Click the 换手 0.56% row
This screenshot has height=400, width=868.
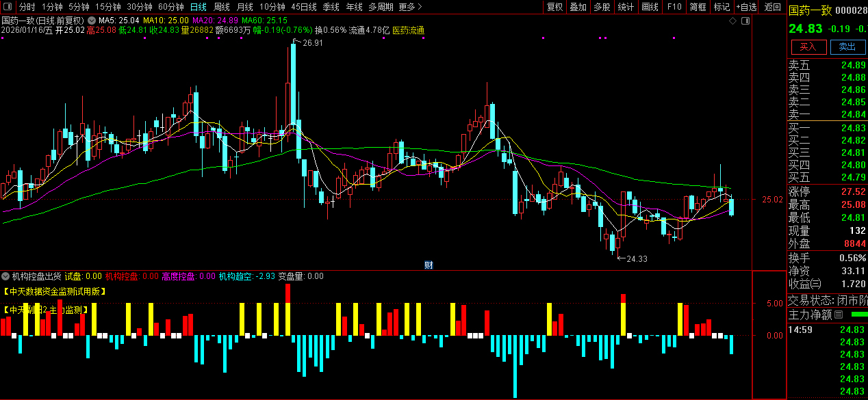[828, 258]
